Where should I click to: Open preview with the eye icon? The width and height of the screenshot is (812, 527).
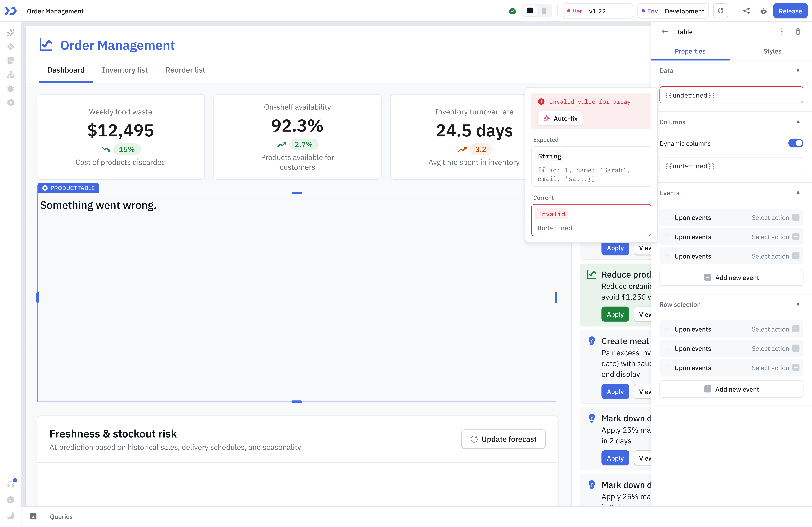click(764, 11)
